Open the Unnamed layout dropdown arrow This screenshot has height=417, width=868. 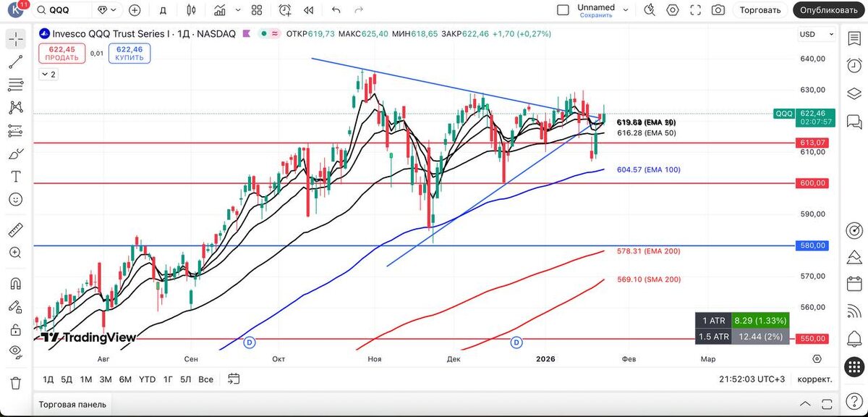click(x=626, y=10)
